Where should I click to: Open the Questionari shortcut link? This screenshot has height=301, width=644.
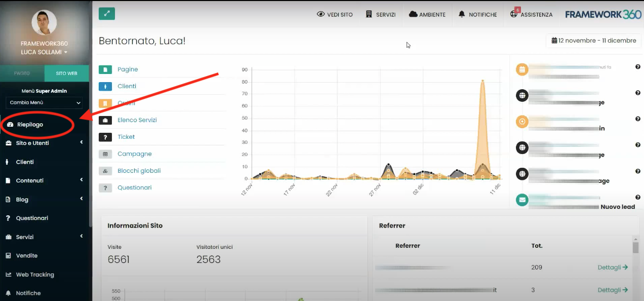pos(135,187)
